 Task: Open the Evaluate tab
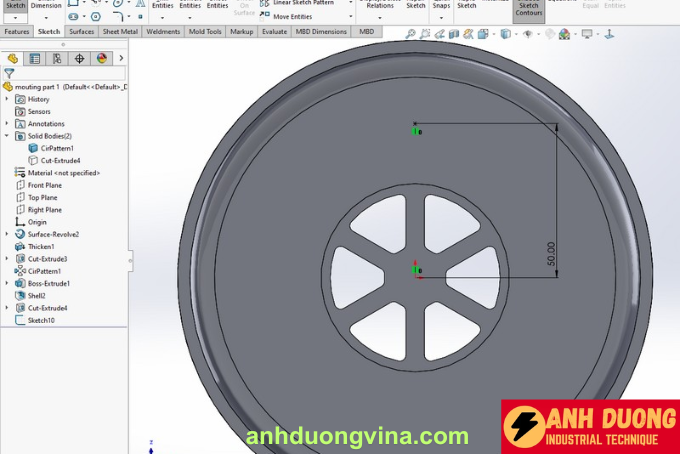[274, 32]
